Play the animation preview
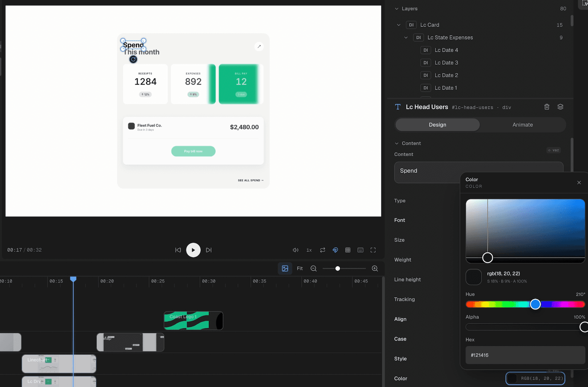This screenshot has width=588, height=387. click(193, 250)
